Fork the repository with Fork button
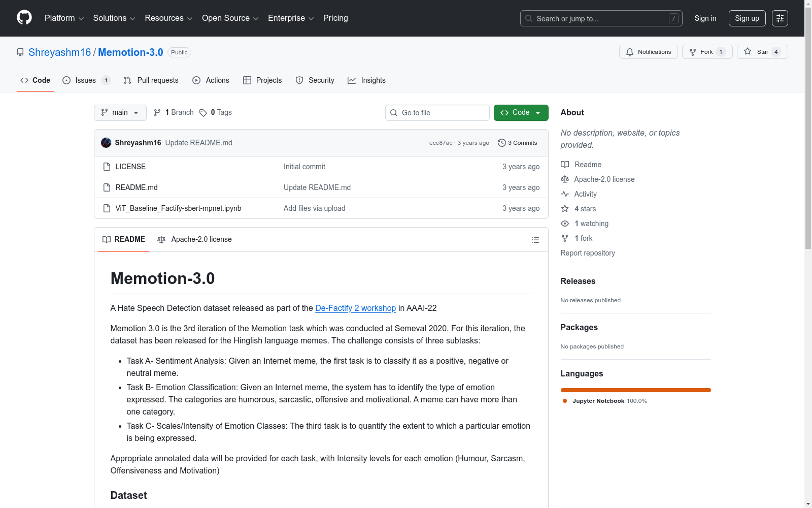 [x=707, y=52]
